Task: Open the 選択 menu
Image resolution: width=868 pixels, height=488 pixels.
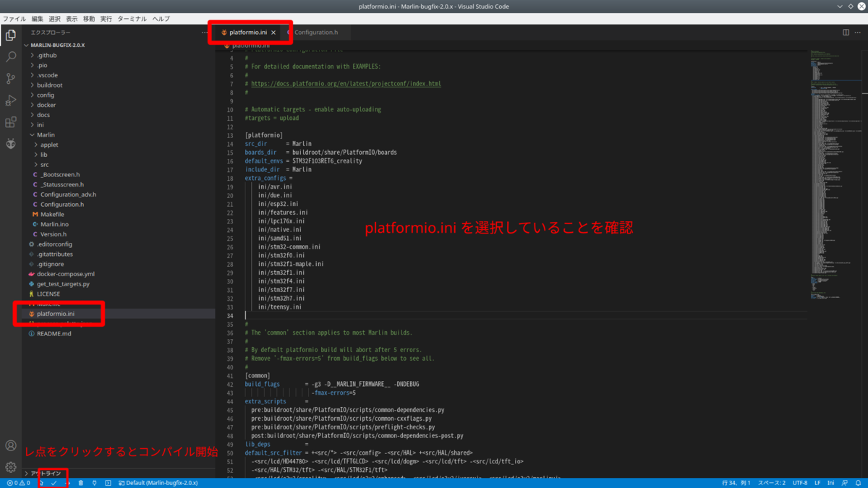Action: click(54, 19)
